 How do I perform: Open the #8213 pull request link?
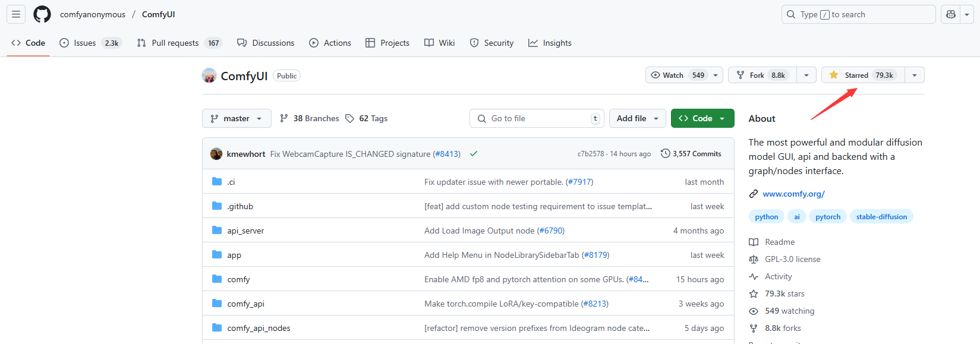pos(595,304)
